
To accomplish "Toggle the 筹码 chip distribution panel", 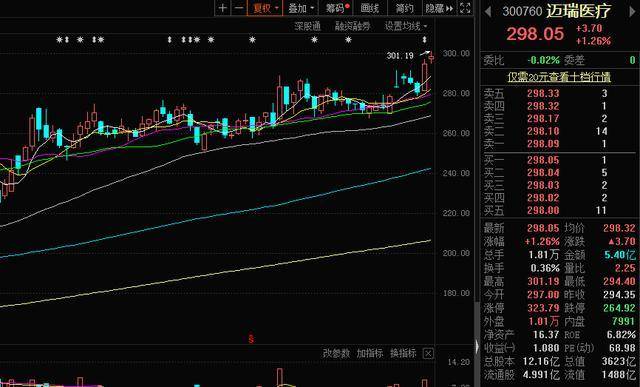I will point(337,8).
